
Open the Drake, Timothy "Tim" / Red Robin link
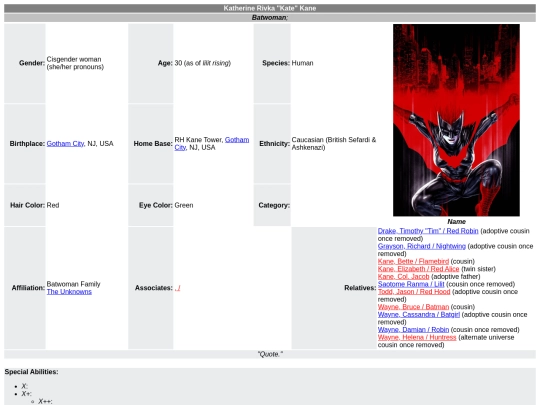point(428,231)
